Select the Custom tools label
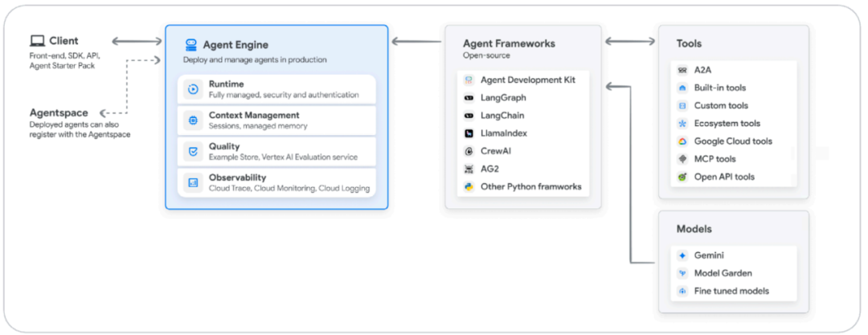This screenshot has width=868, height=335. click(x=721, y=105)
